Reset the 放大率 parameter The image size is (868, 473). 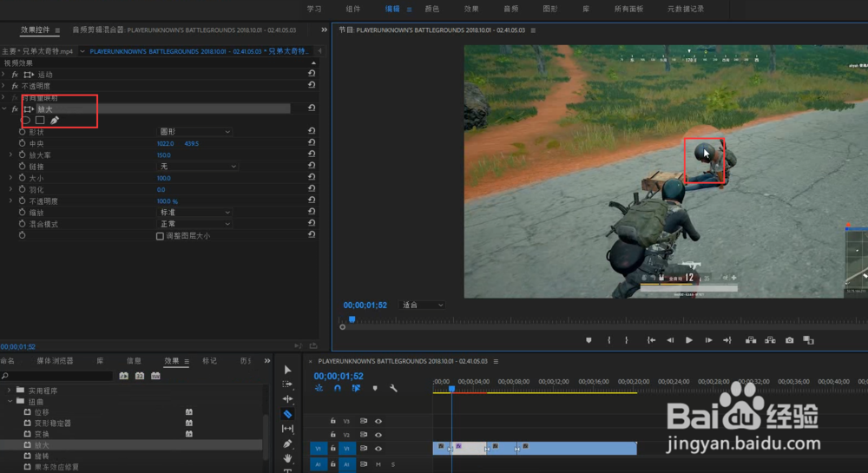coord(312,154)
